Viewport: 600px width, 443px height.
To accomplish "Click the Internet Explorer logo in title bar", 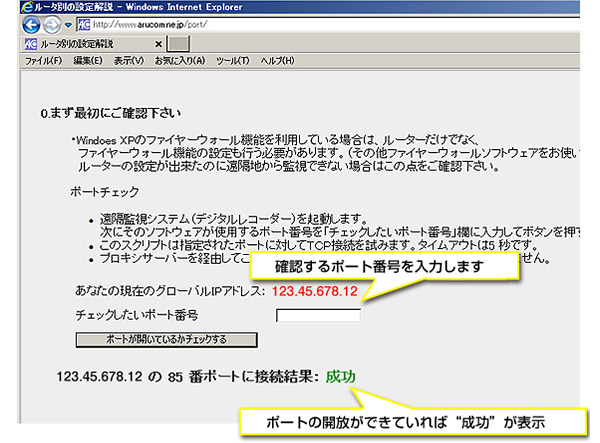I will 12,8.
